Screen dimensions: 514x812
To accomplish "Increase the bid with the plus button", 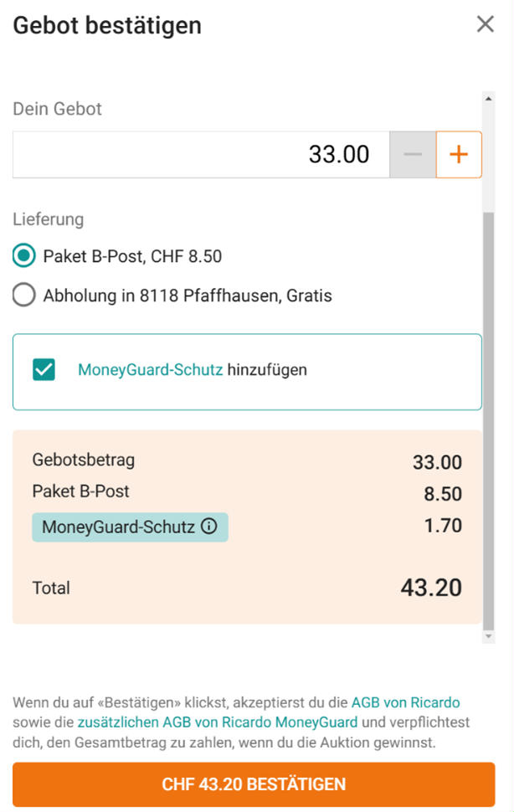I will click(x=459, y=154).
